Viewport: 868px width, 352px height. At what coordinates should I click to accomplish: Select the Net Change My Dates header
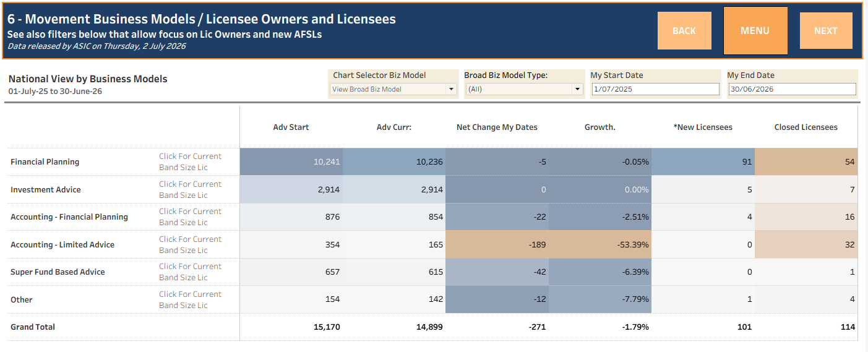point(497,127)
